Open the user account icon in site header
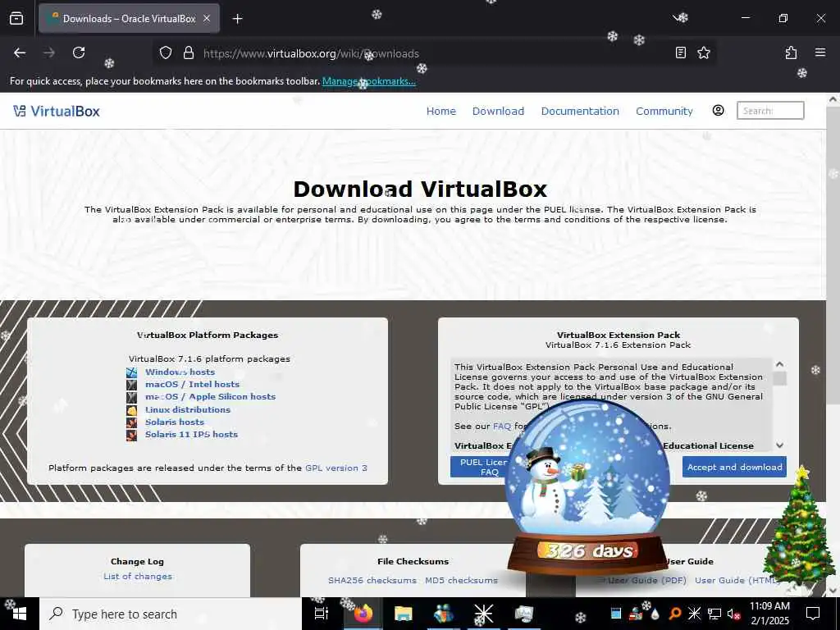 pos(718,111)
